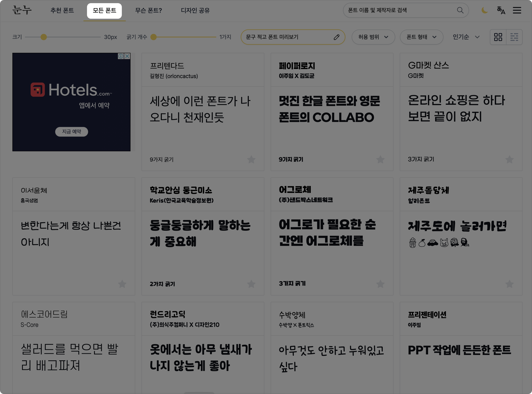Click the 눈누 logo
This screenshot has height=394, width=532.
[22, 10]
